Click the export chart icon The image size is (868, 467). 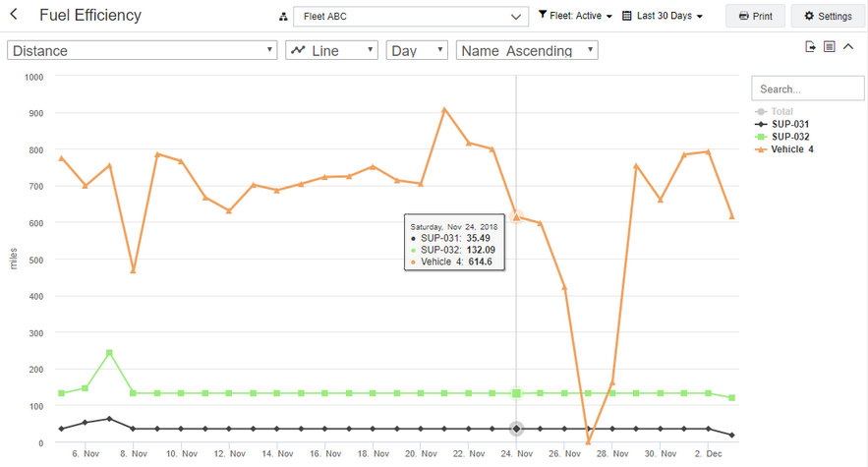(x=810, y=47)
